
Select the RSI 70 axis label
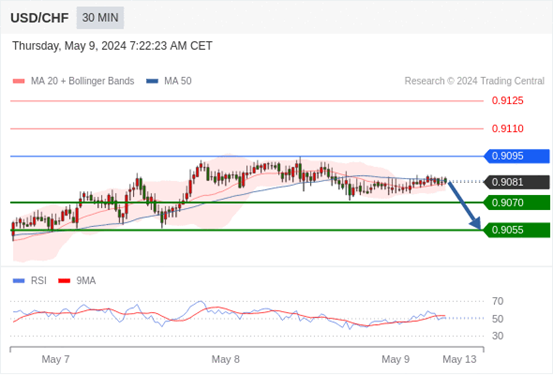(498, 302)
